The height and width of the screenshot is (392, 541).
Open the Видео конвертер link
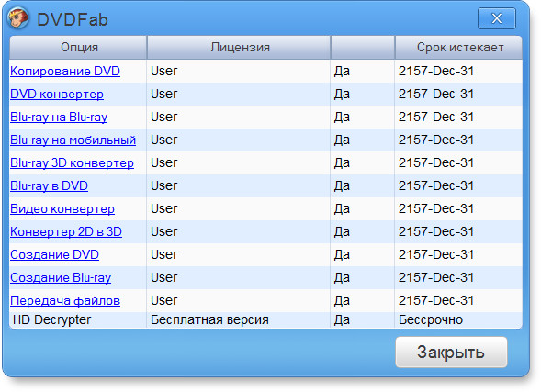tap(62, 209)
